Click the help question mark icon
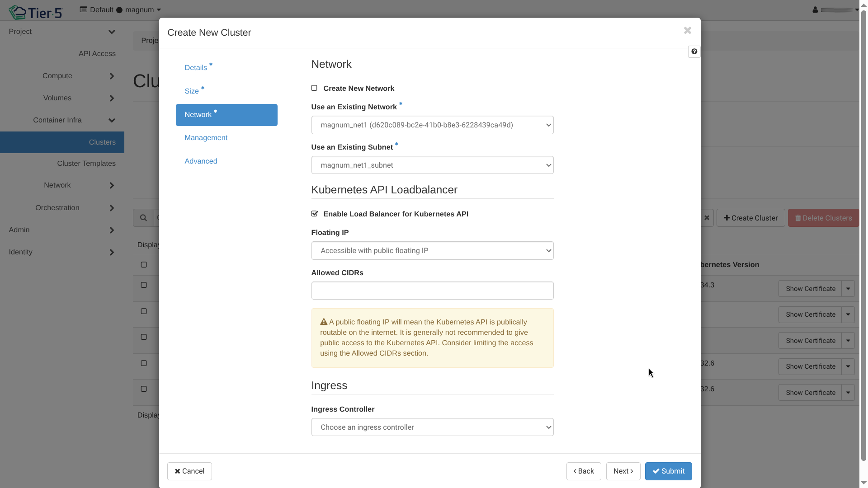The image size is (868, 488). [694, 52]
